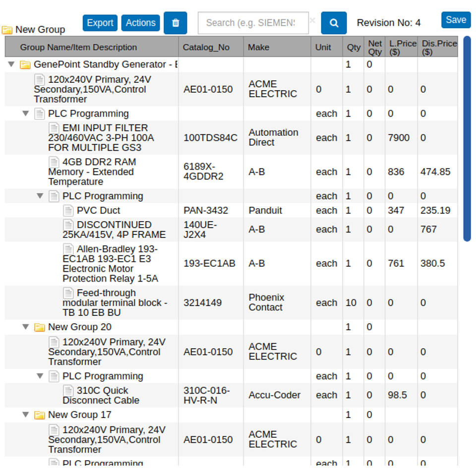Click the New Group 17 folder icon
Image resolution: width=476 pixels, height=472 pixels.
[39, 415]
